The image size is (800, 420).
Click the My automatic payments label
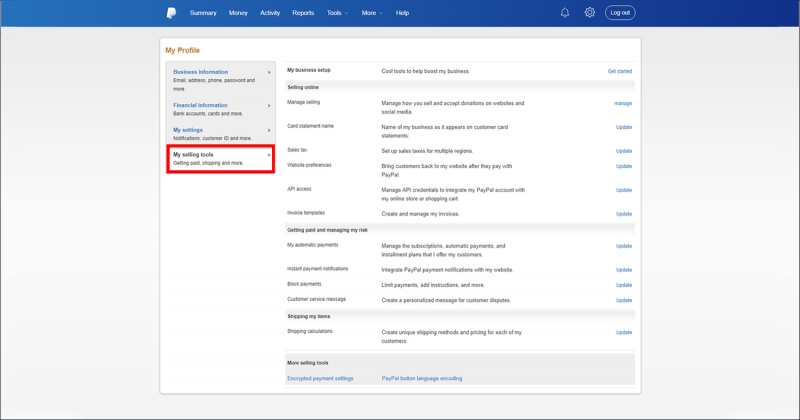click(312, 245)
